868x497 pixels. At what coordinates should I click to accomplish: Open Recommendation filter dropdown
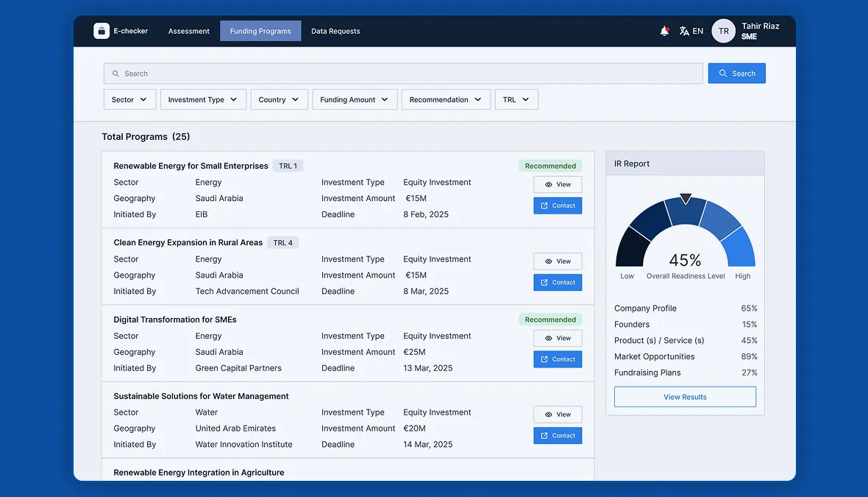(x=447, y=99)
